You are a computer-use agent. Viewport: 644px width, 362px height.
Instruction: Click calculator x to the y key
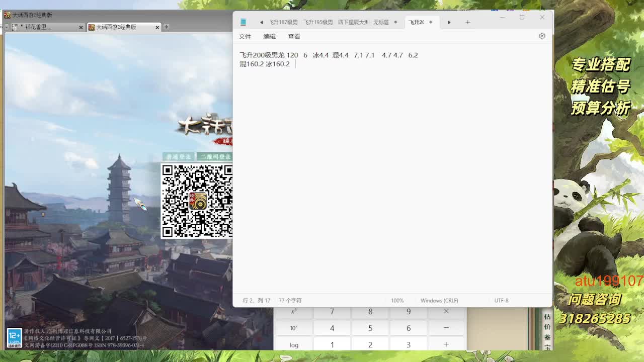click(x=294, y=312)
